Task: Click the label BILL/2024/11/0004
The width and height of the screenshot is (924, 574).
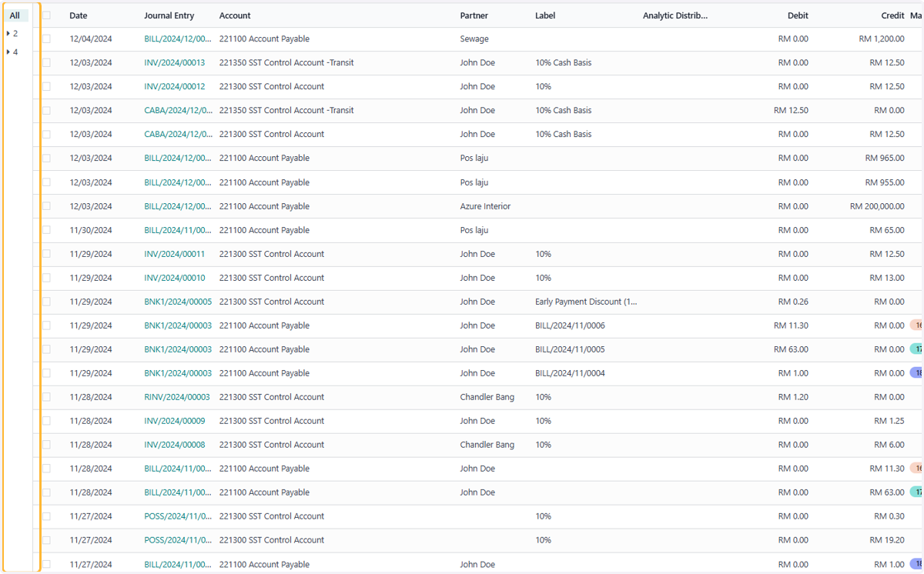Action: [x=570, y=373]
